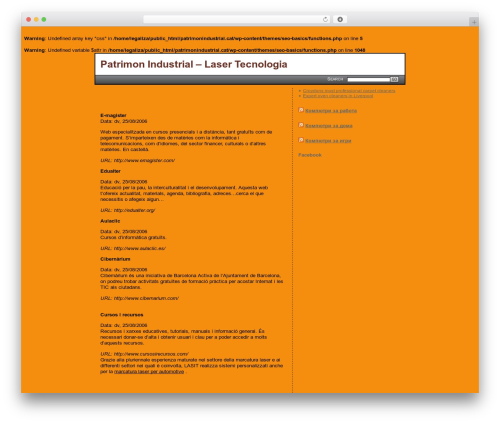Open the 'professional carpet cleaners' sidebar link
500x423 pixels.
point(349,91)
